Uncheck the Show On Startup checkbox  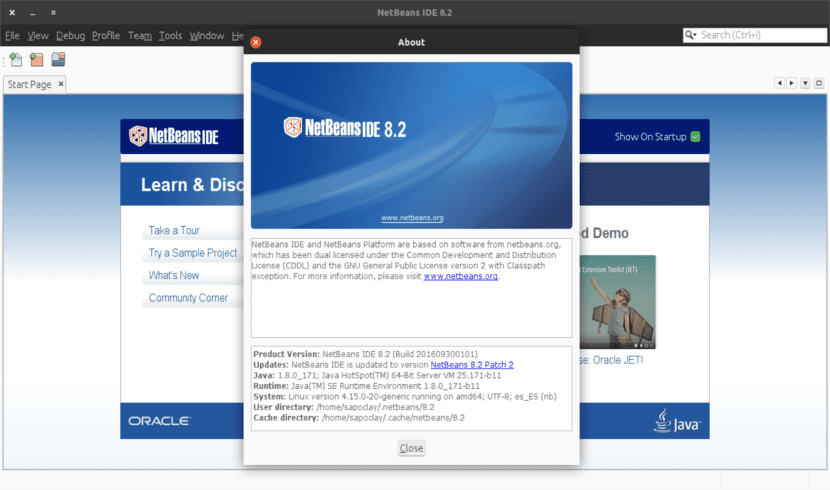[695, 137]
